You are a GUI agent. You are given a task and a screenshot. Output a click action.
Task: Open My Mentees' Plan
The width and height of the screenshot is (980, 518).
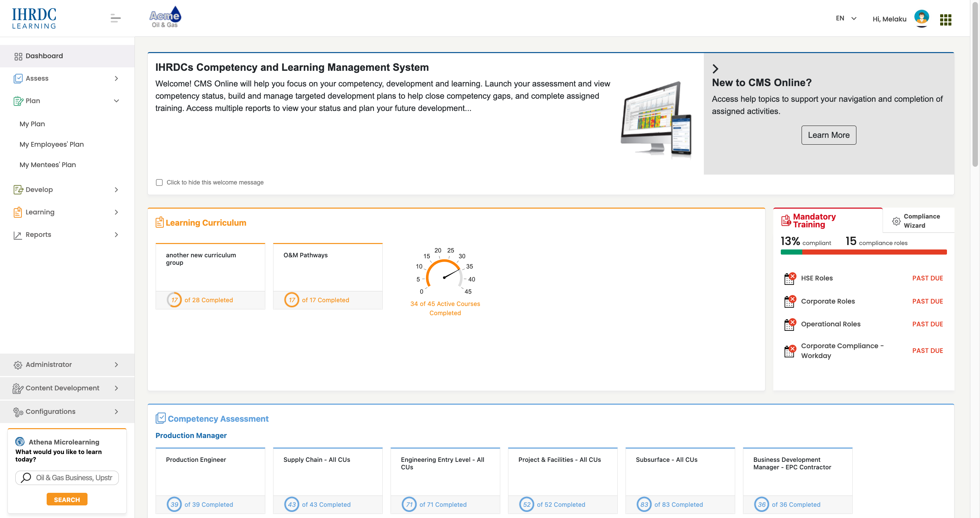(x=48, y=165)
